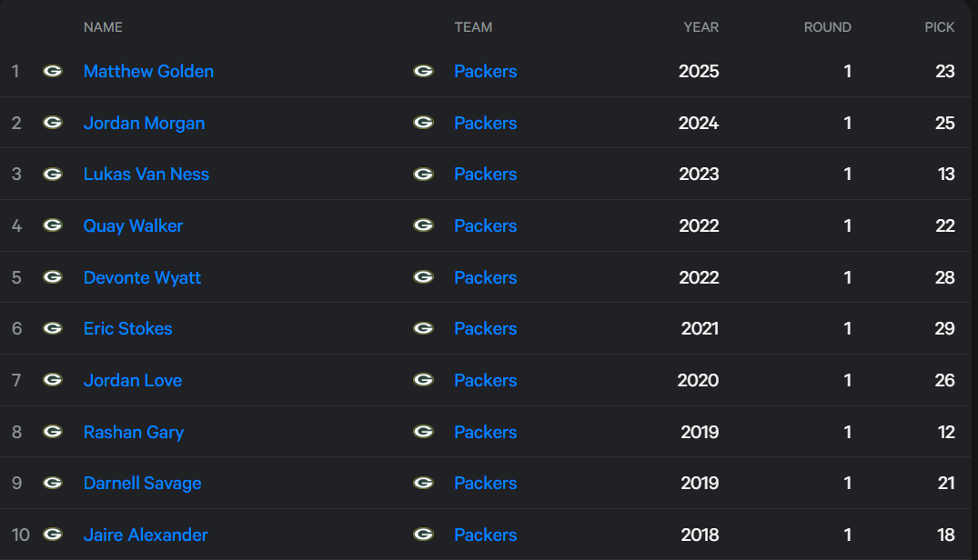Sort table by YEAR column header
The width and height of the screenshot is (978, 560).
pyautogui.click(x=701, y=27)
